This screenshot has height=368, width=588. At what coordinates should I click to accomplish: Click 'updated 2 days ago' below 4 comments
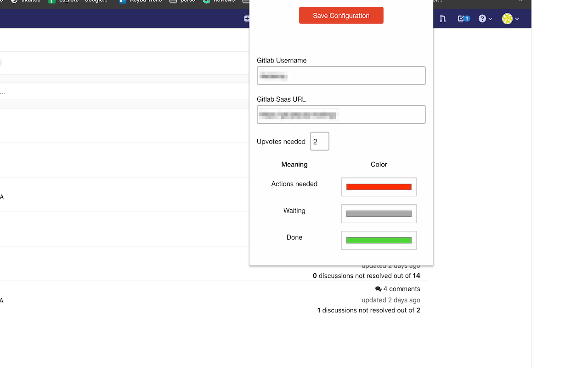coord(391,300)
